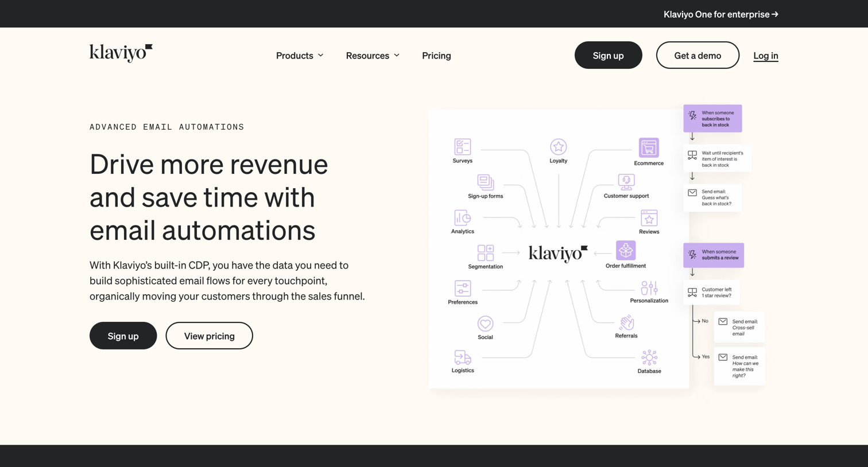The width and height of the screenshot is (868, 467).
Task: Click the Analytics chart icon
Action: (463, 218)
